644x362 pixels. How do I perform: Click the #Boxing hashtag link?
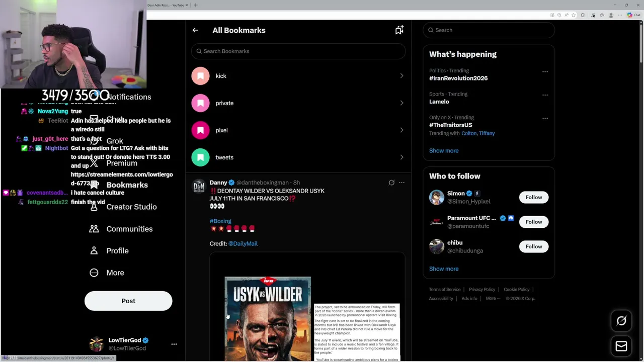pyautogui.click(x=220, y=221)
